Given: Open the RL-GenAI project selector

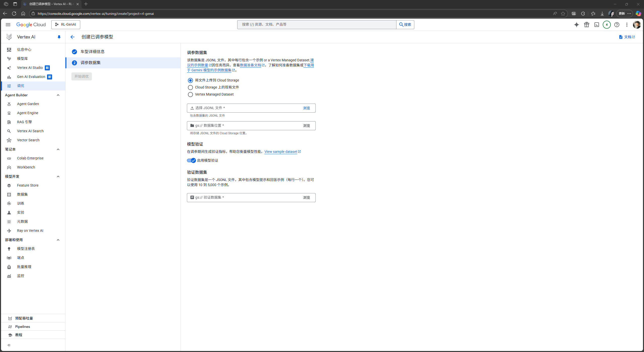Looking at the screenshot, I should (66, 24).
